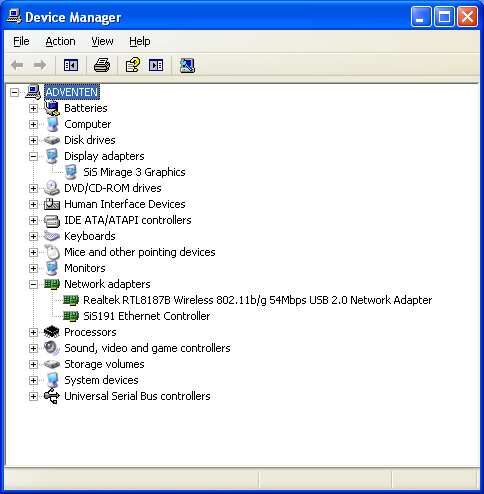This screenshot has width=484, height=494.
Task: Collapse the ADVENTEN root node
Action: [14, 92]
